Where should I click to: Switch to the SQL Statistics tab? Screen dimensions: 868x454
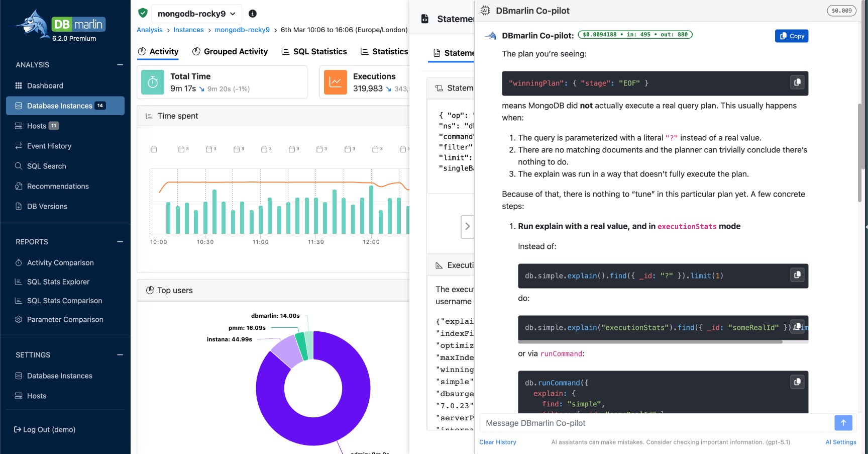click(314, 51)
